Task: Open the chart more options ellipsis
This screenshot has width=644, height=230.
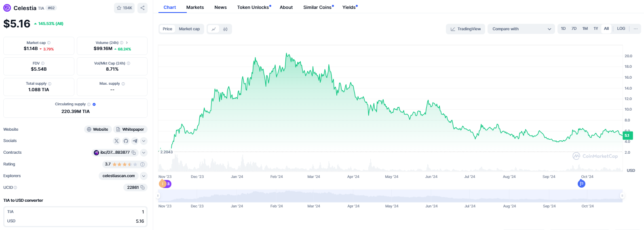Action: (x=636, y=29)
